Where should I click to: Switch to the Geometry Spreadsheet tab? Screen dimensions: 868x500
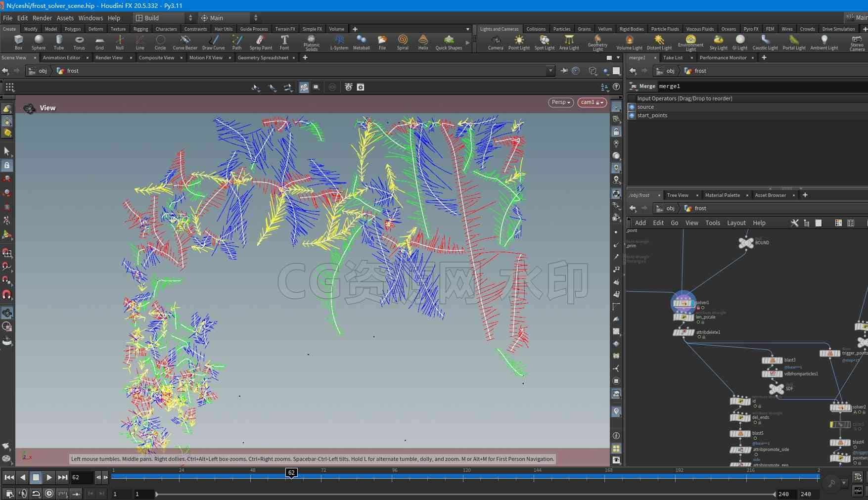click(x=263, y=58)
